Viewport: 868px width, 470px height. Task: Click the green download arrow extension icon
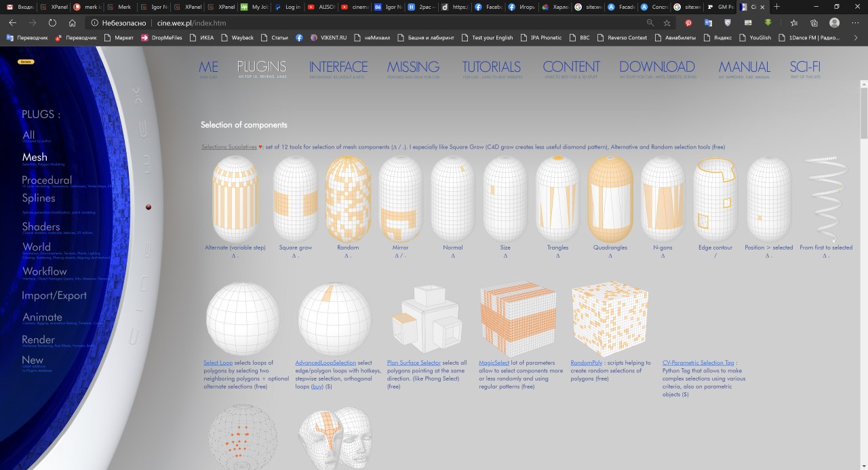click(x=768, y=22)
